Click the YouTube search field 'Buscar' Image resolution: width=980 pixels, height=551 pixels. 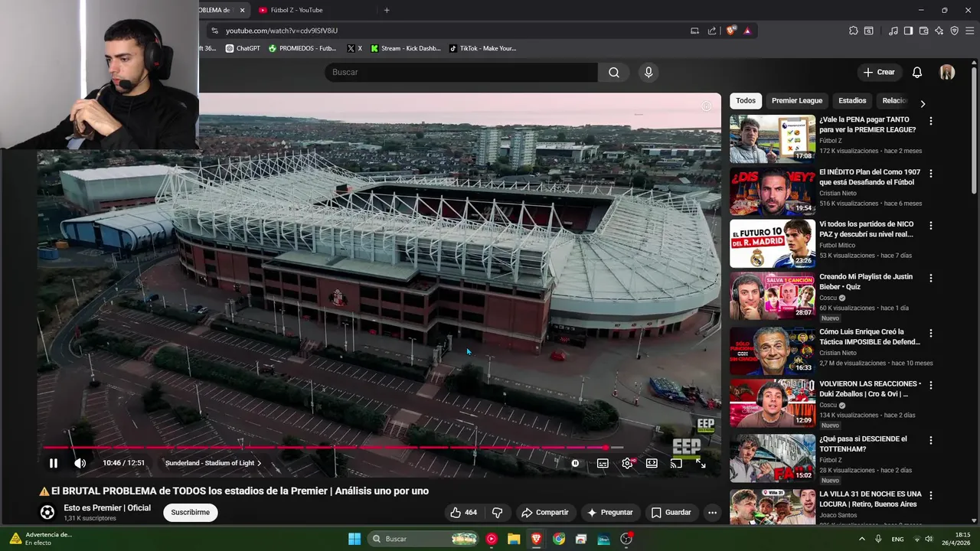click(461, 72)
